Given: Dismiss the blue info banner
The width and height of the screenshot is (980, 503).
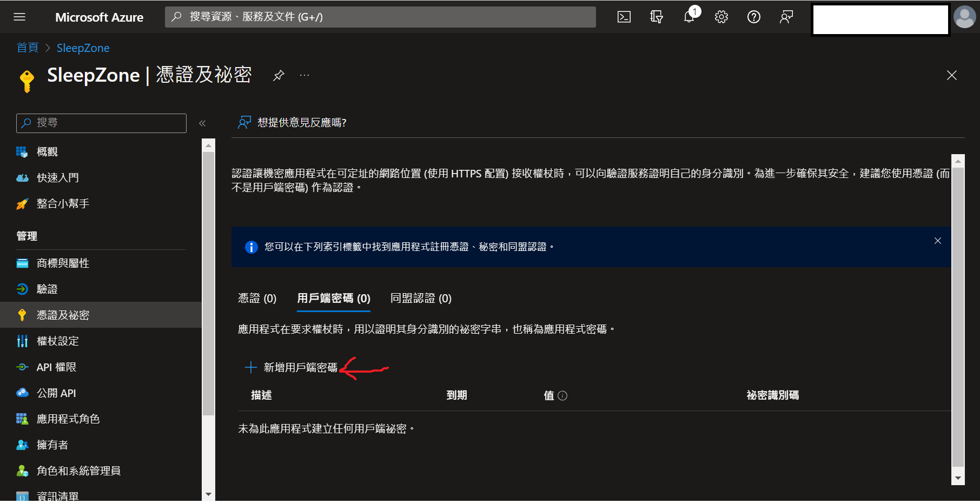Looking at the screenshot, I should (938, 241).
